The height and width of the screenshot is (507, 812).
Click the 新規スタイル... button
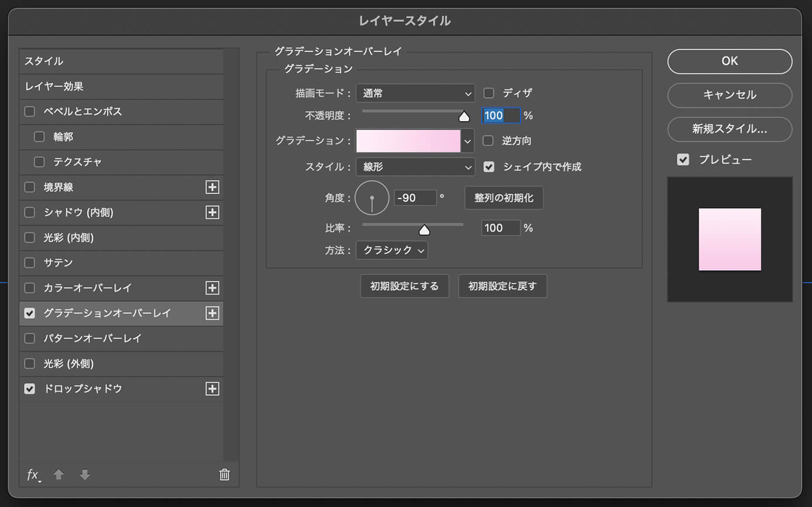[x=730, y=129]
